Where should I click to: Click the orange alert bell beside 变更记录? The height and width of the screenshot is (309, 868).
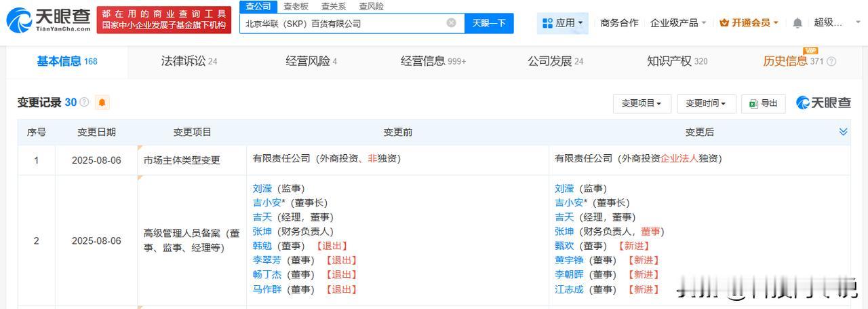point(102,103)
